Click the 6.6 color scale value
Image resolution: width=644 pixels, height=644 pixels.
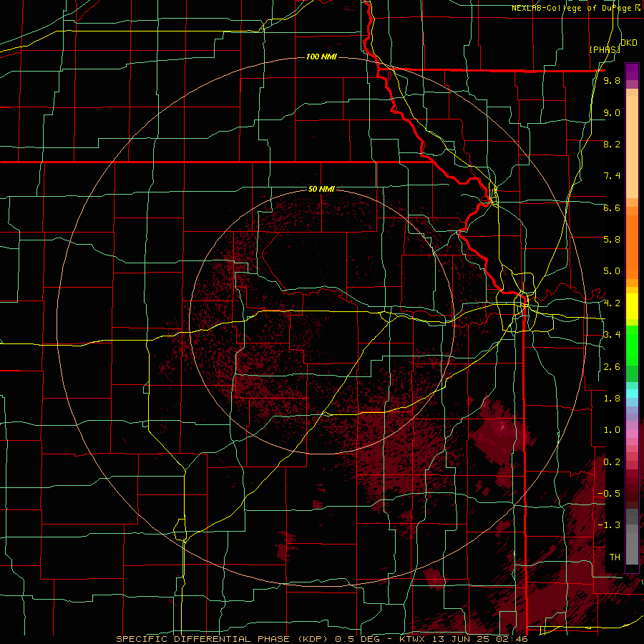pyautogui.click(x=612, y=208)
